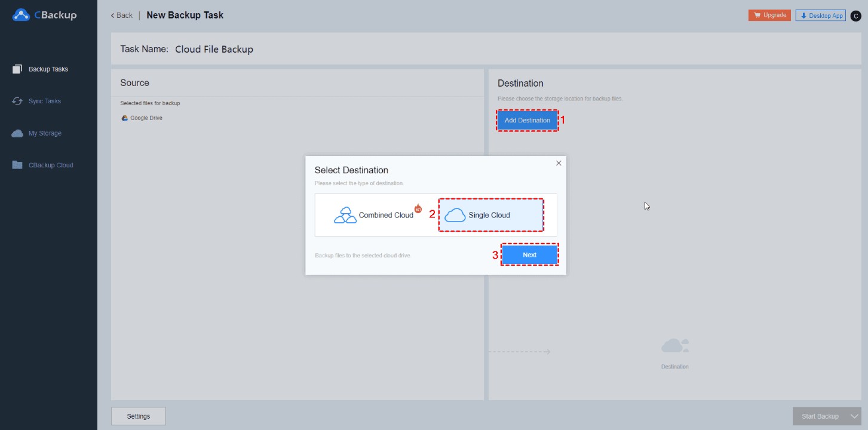Screen dimensions: 868x430
Task: Click the hot badge on Combined Cloud
Action: [418, 209]
